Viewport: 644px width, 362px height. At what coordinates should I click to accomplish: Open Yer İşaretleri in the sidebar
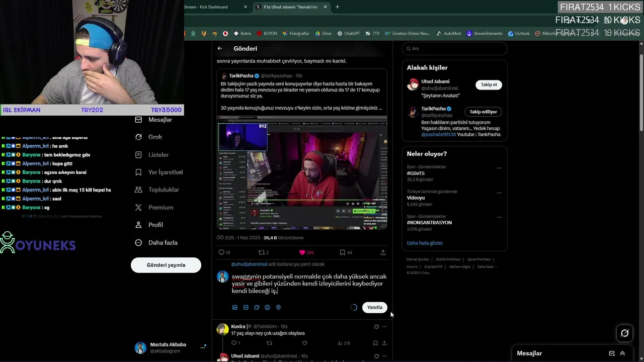[x=158, y=172]
